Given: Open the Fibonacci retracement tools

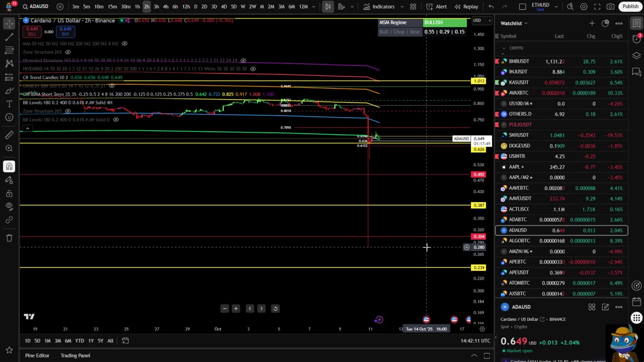Looking at the screenshot, I should 9,50.
